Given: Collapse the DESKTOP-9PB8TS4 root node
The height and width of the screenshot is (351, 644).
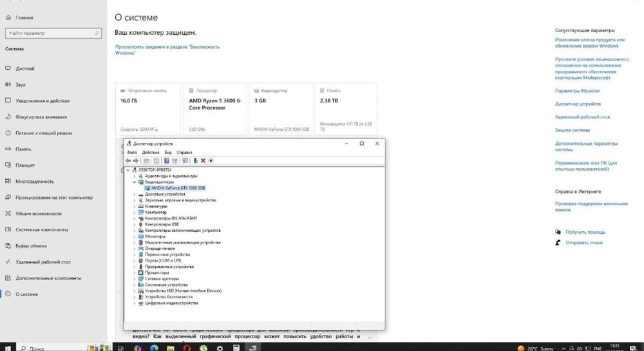Looking at the screenshot, I should (x=128, y=170).
